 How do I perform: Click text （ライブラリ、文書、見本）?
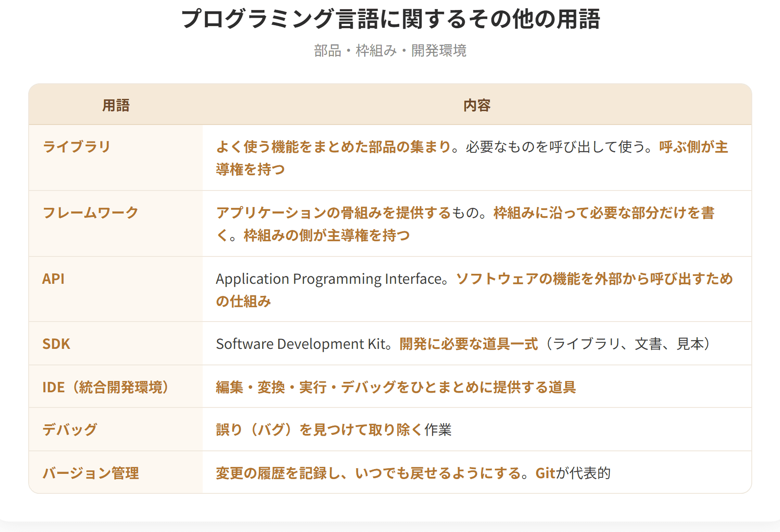click(x=628, y=344)
